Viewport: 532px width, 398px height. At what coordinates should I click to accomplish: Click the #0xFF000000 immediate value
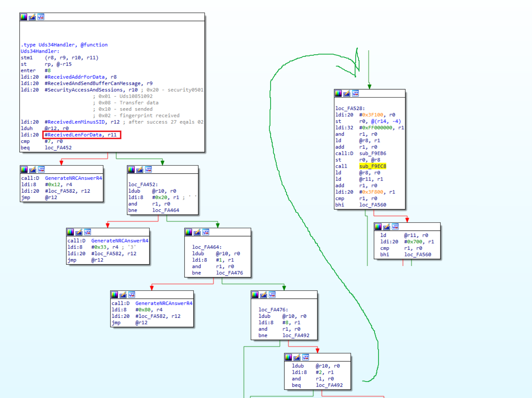coord(376,128)
